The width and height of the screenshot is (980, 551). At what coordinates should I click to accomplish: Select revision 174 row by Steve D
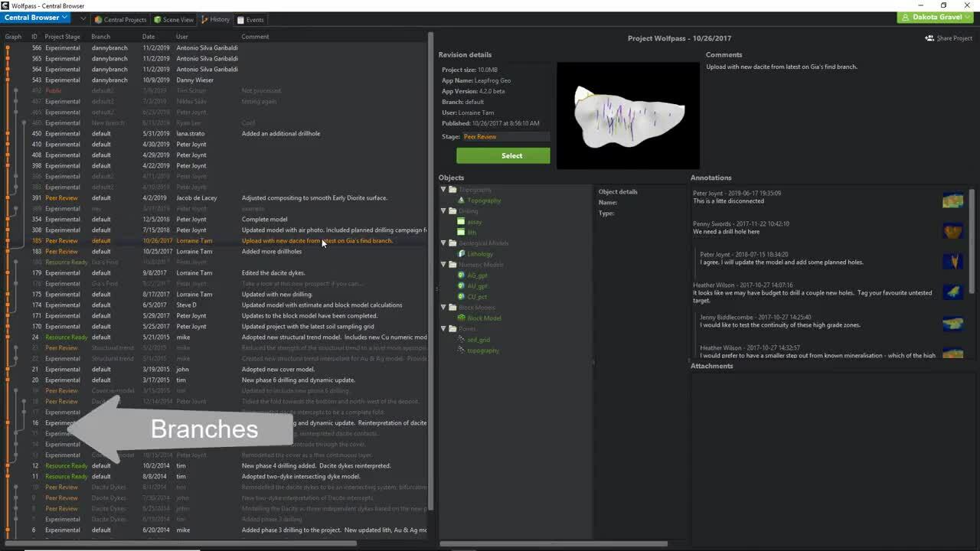click(214, 305)
